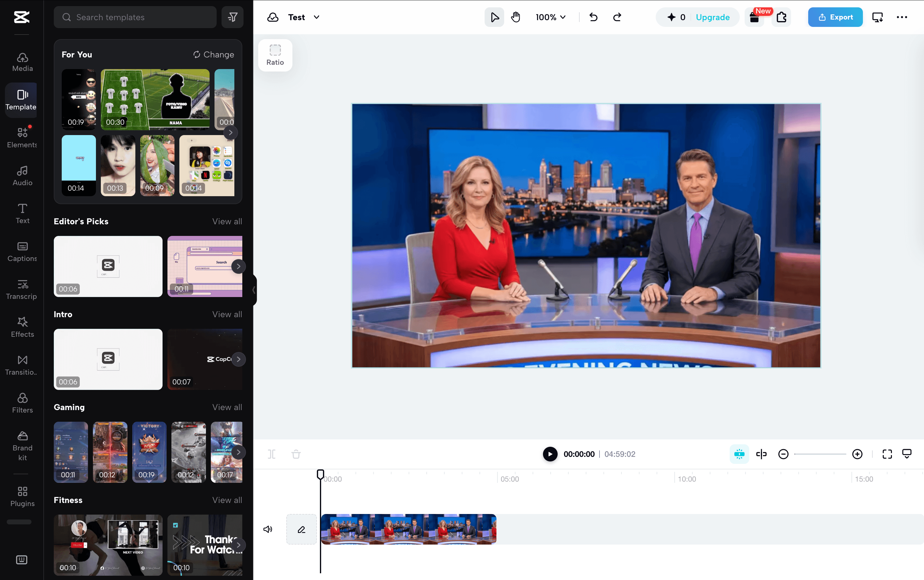924x580 pixels.
Task: Click the Search templates field
Action: [x=135, y=17]
